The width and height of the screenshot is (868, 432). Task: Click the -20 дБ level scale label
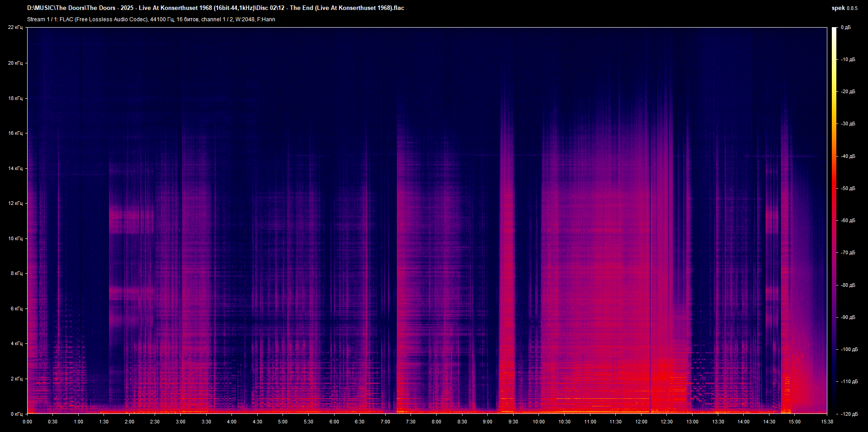coord(848,91)
